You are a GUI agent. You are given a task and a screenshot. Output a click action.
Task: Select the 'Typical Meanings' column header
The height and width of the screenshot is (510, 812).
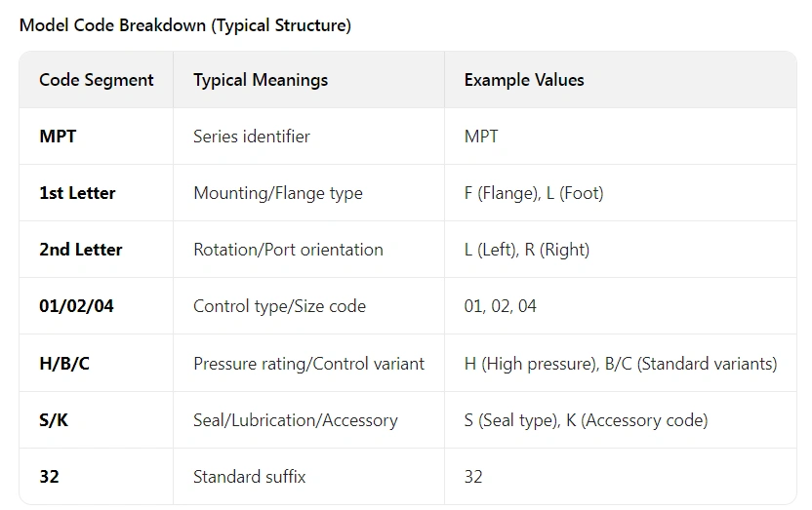[261, 80]
